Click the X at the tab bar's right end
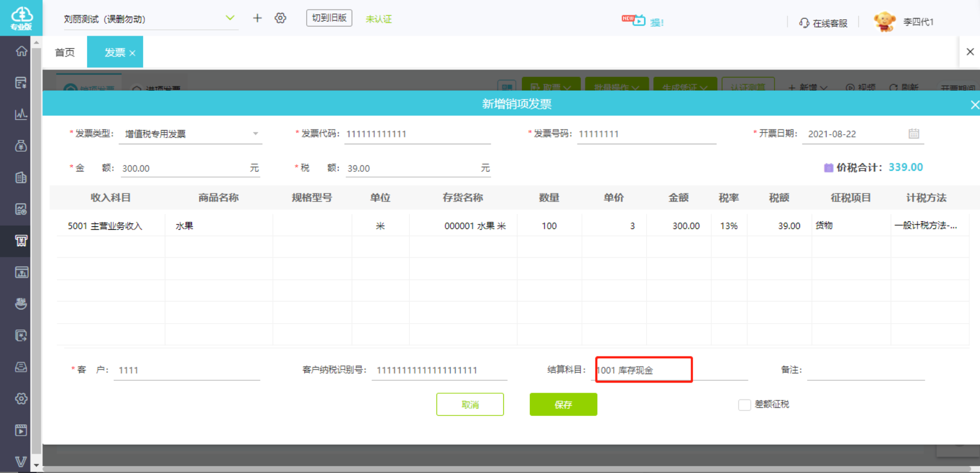This screenshot has width=980, height=473. (x=970, y=51)
